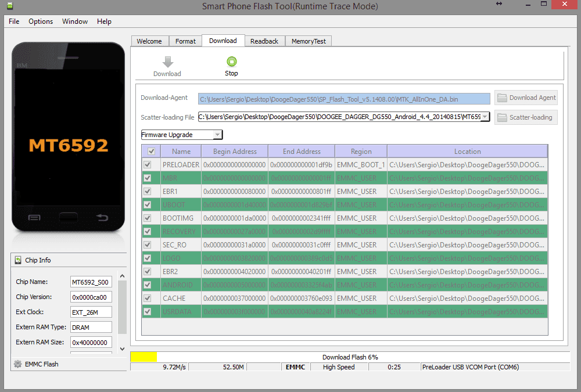
Task: Uncheck the LOGO row checkbox
Action: 148,258
